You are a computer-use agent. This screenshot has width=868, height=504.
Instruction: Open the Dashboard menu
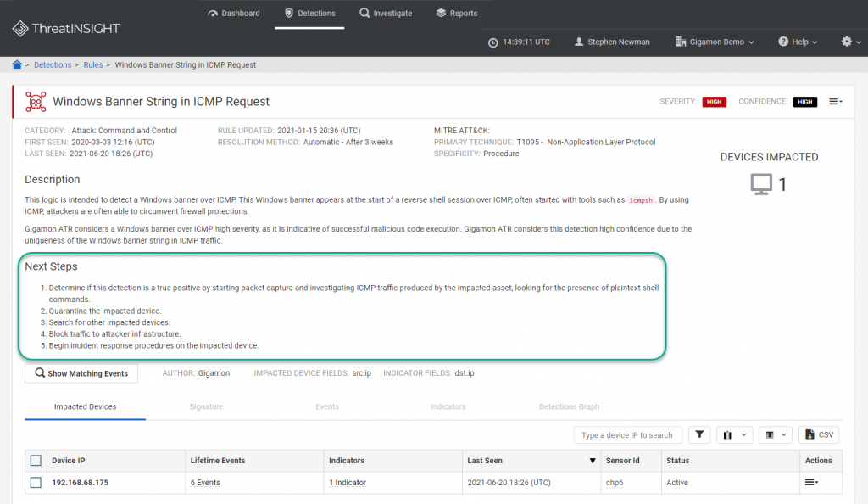(x=234, y=14)
